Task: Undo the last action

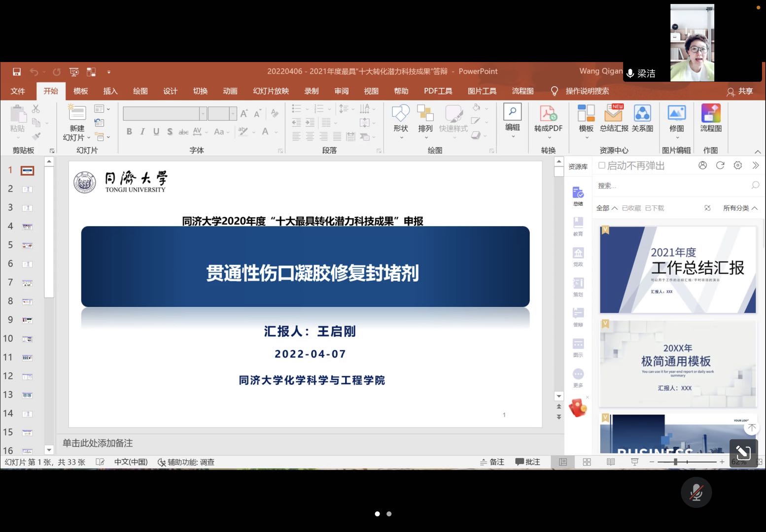Action: (x=34, y=72)
